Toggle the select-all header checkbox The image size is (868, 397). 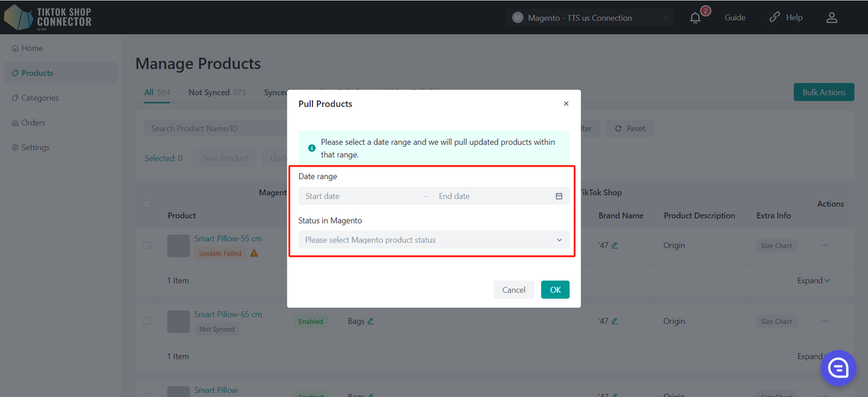[x=147, y=204]
